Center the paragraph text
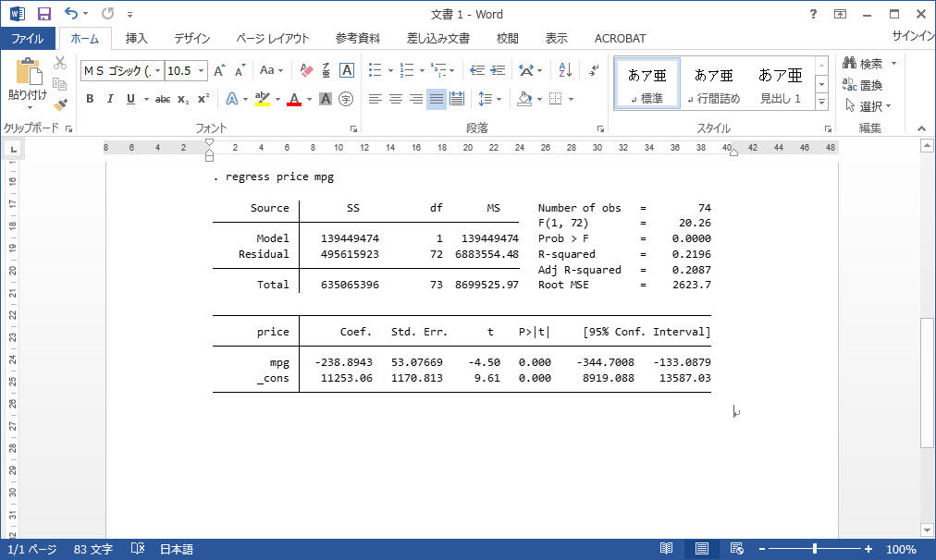Viewport: 936px width, 560px height. point(395,99)
